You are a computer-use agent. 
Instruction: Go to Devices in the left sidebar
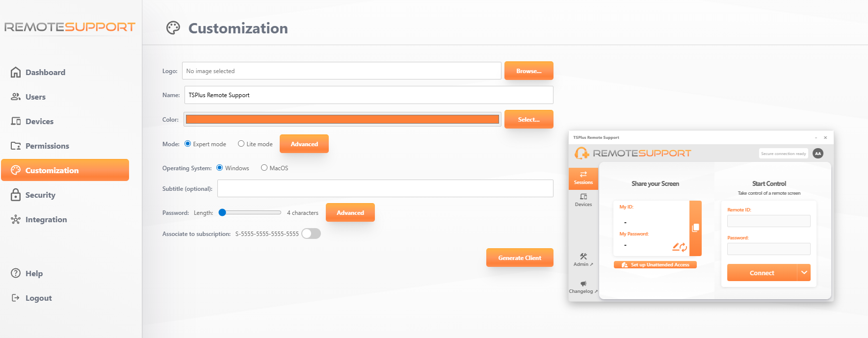(32, 121)
